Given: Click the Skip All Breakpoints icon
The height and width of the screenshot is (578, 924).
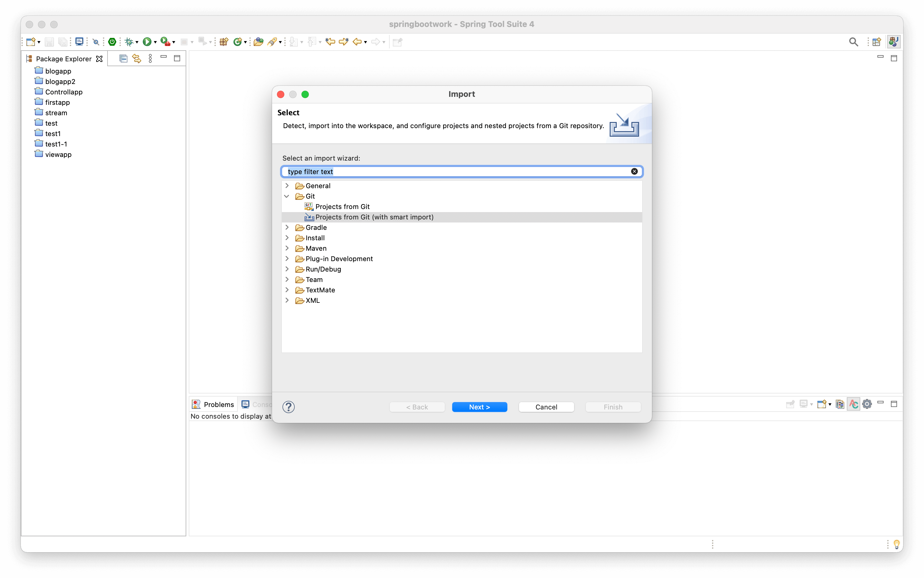Looking at the screenshot, I should tap(96, 42).
